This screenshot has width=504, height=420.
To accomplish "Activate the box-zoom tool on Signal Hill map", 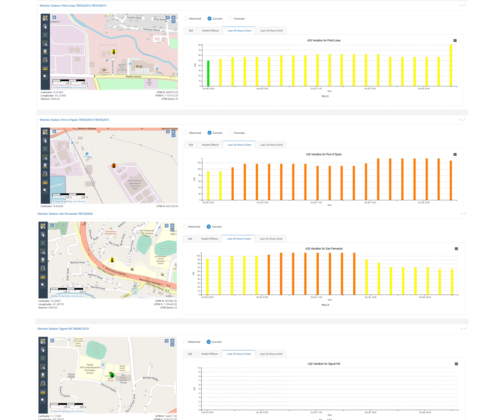I will coord(43,367).
